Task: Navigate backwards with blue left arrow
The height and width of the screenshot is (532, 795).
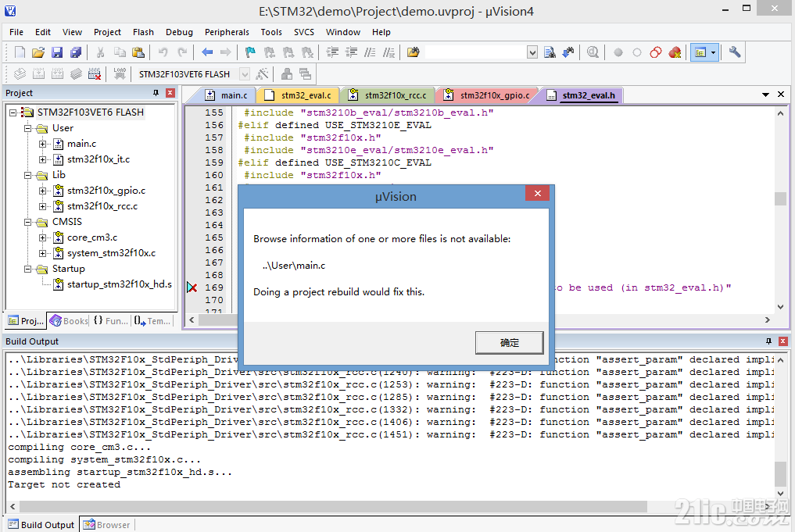Action: 207,52
